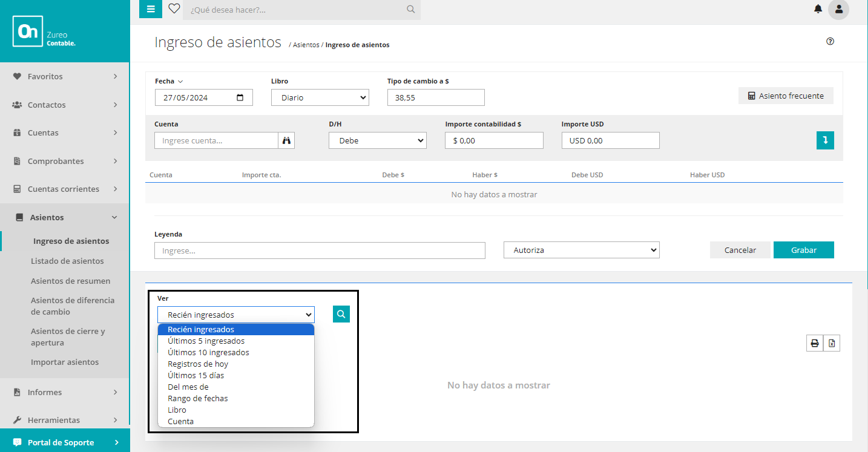Click the teal search button beside Ver
868x452 pixels.
click(341, 314)
